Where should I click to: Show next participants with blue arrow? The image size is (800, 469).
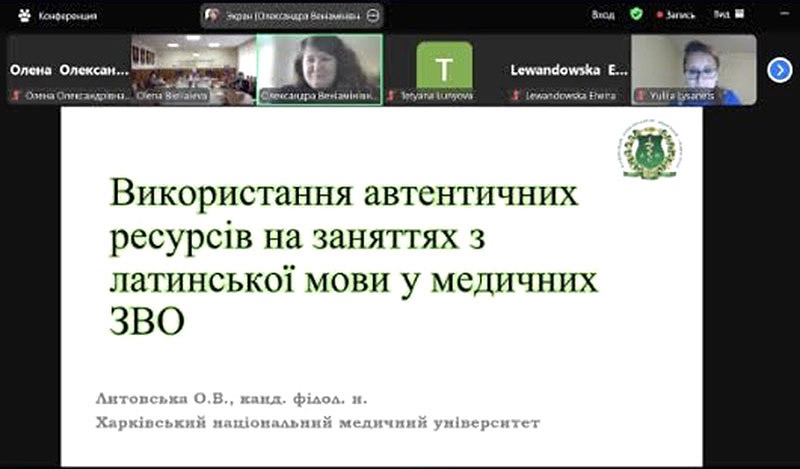(779, 69)
